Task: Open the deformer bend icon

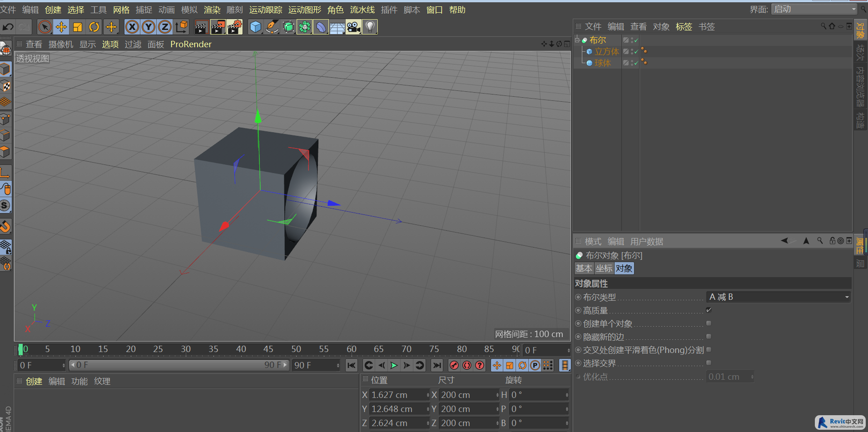Action: pos(321,27)
